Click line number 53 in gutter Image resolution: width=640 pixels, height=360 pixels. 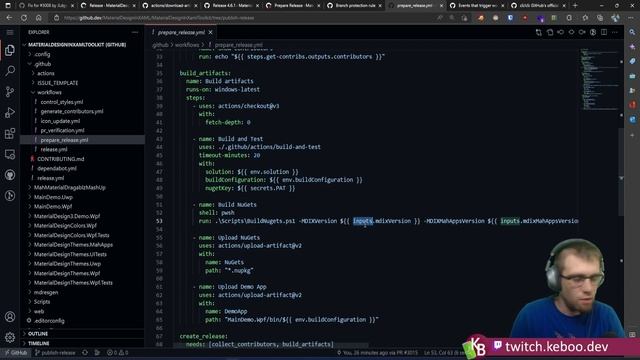159,221
